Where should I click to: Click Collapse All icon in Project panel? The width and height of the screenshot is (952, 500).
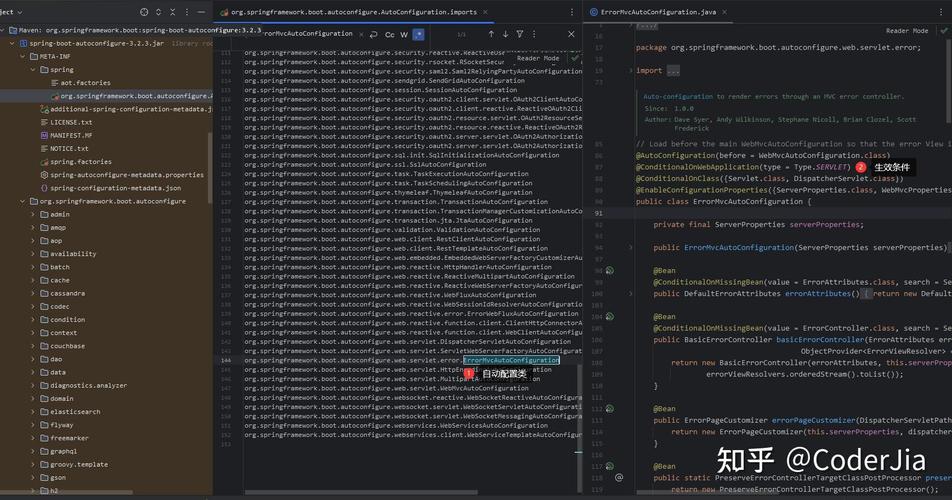coord(172,12)
